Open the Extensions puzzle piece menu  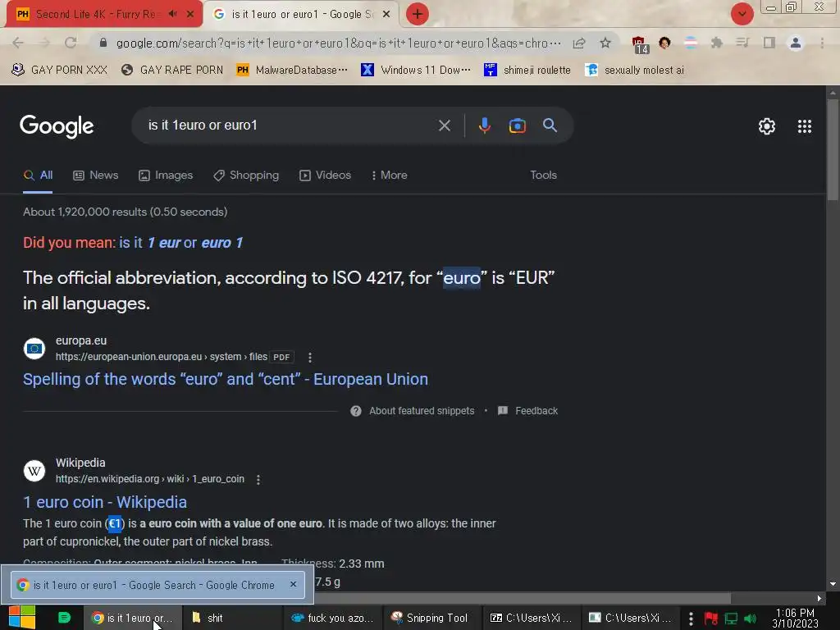point(716,43)
